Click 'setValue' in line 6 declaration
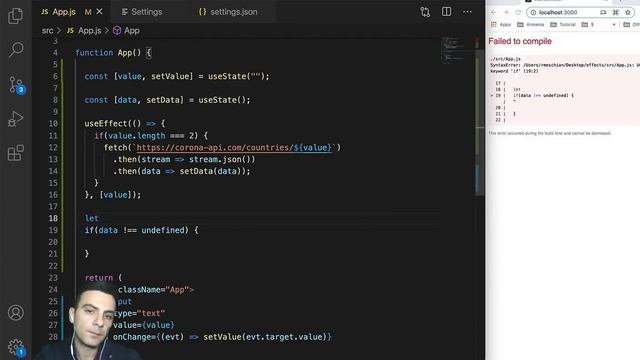The image size is (640, 360). [x=170, y=76]
